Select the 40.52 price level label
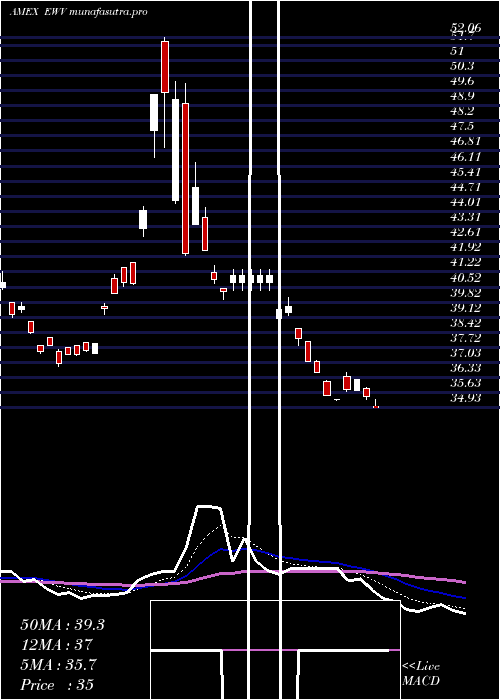The width and height of the screenshot is (500, 700). [x=465, y=278]
